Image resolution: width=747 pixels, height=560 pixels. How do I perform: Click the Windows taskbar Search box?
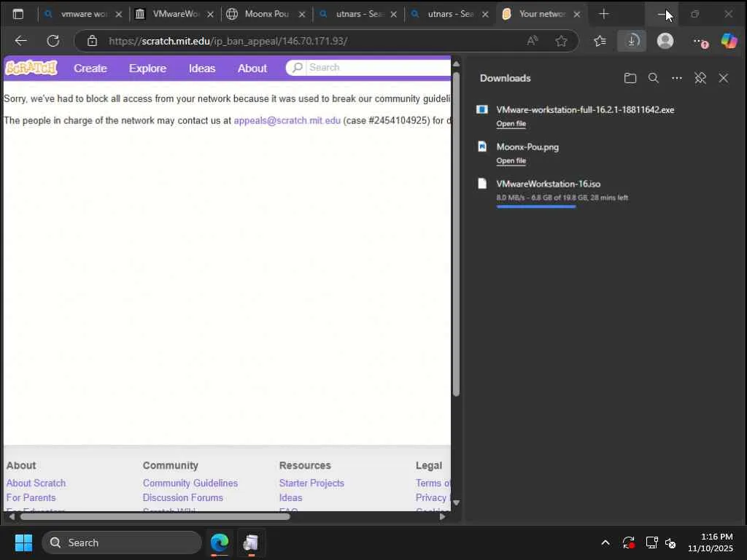(122, 542)
